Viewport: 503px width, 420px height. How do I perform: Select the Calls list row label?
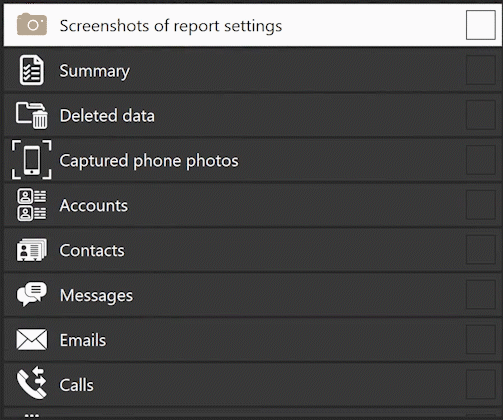click(77, 385)
